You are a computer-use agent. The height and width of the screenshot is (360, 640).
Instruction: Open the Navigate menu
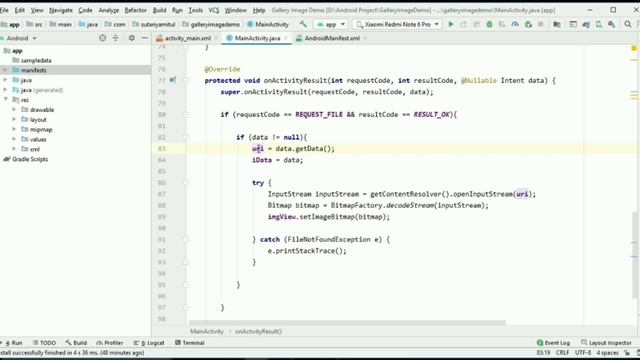60,10
